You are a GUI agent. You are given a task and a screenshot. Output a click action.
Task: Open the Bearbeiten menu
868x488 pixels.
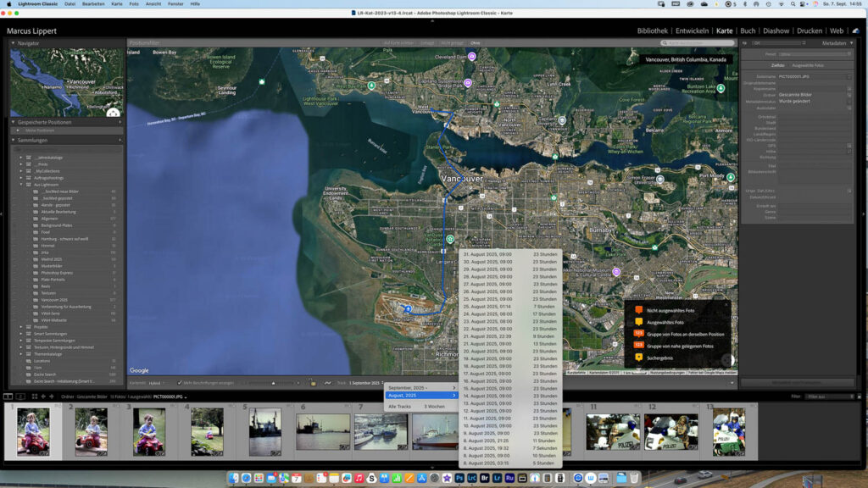[x=93, y=4]
